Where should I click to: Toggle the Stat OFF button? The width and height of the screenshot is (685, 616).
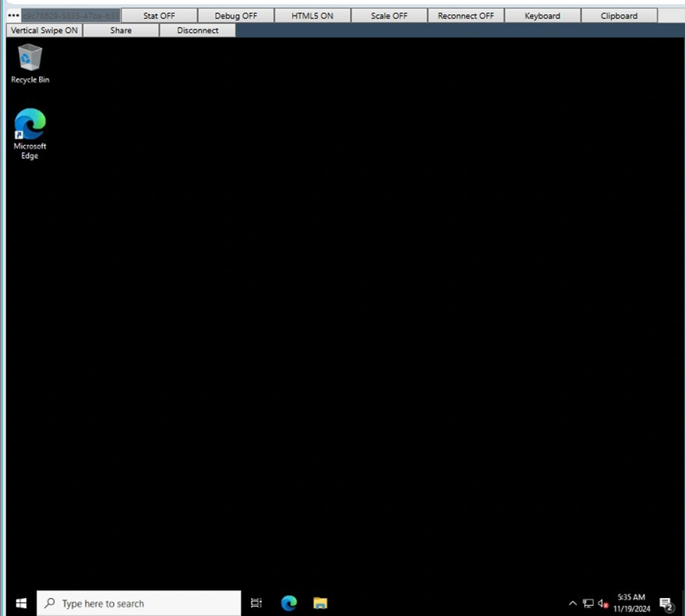coord(159,16)
